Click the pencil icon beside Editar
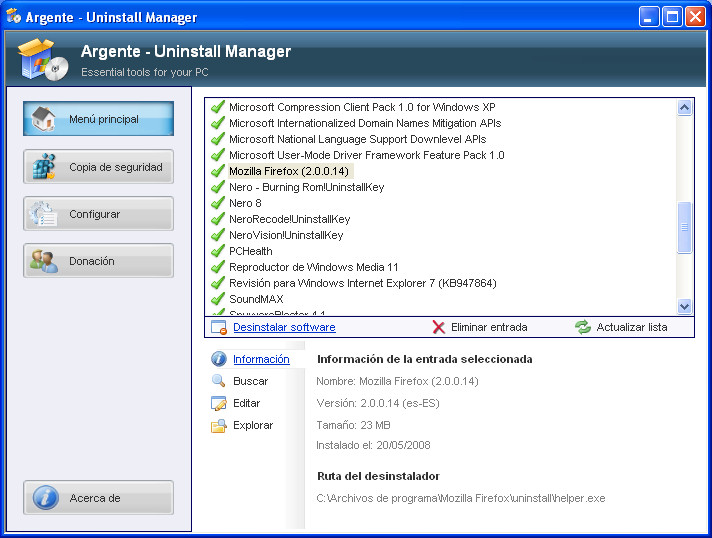 219,403
